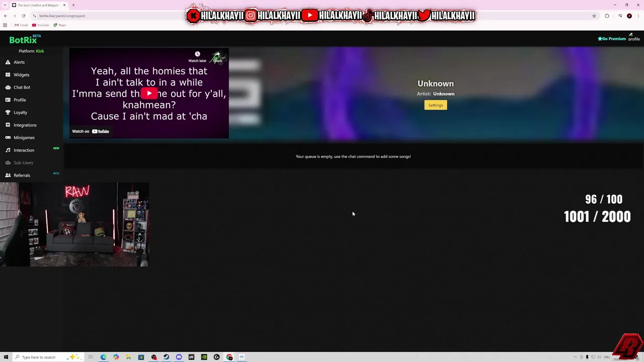
Task: Open Copilot from the taskbar
Action: 116,357
